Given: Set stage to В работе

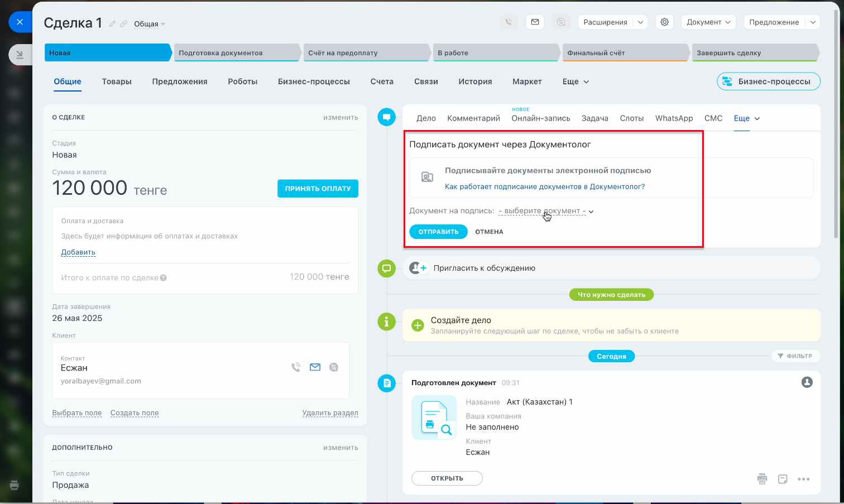Looking at the screenshot, I should pos(496,52).
